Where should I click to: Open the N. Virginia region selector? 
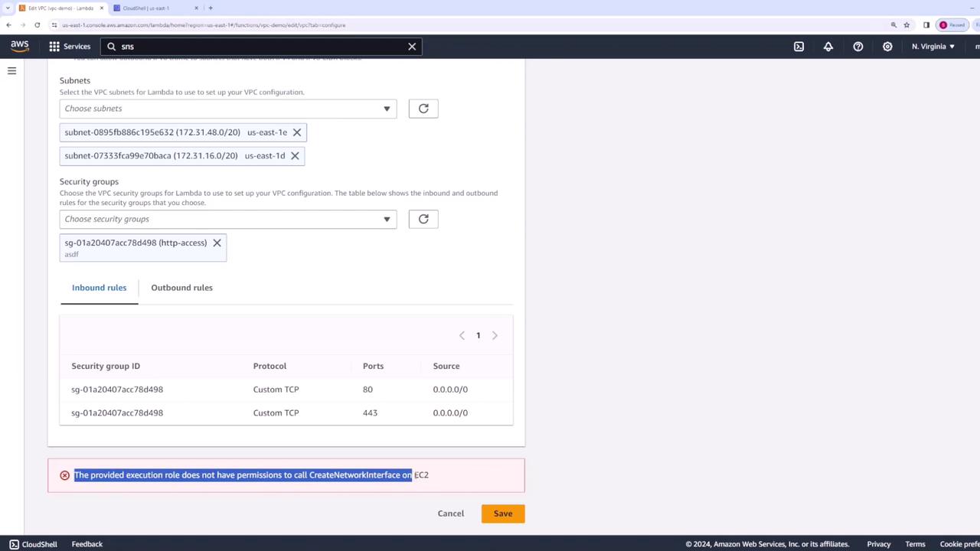click(x=933, y=47)
